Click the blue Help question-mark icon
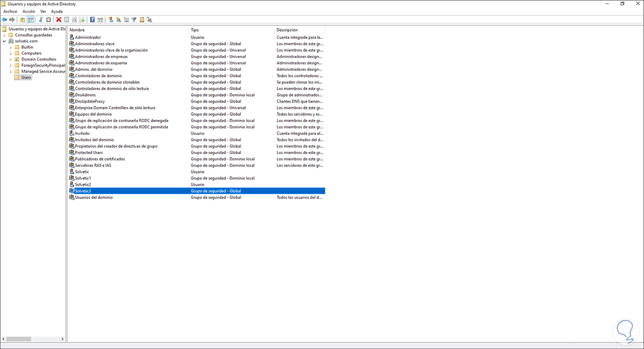 click(x=92, y=20)
